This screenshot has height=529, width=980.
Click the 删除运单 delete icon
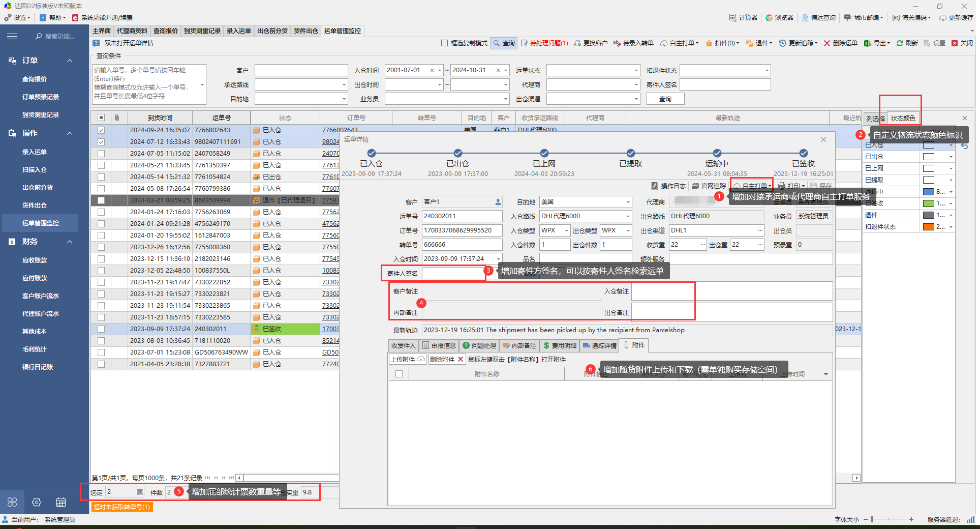tap(827, 43)
